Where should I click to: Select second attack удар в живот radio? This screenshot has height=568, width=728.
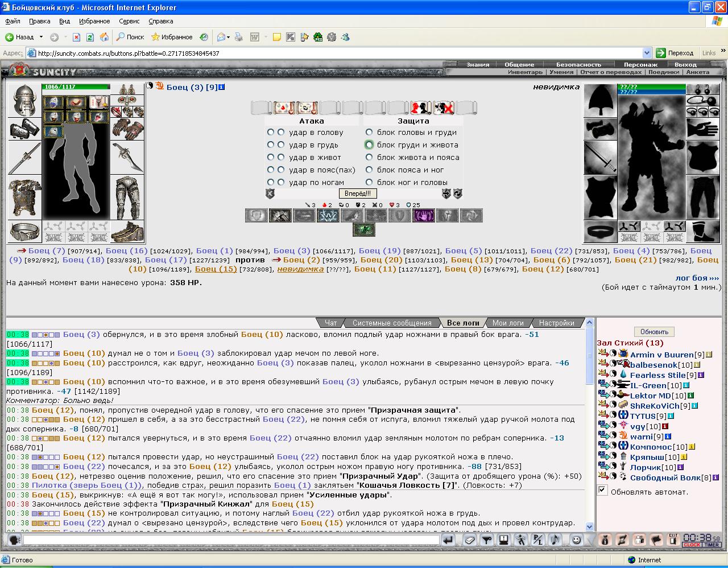281,157
